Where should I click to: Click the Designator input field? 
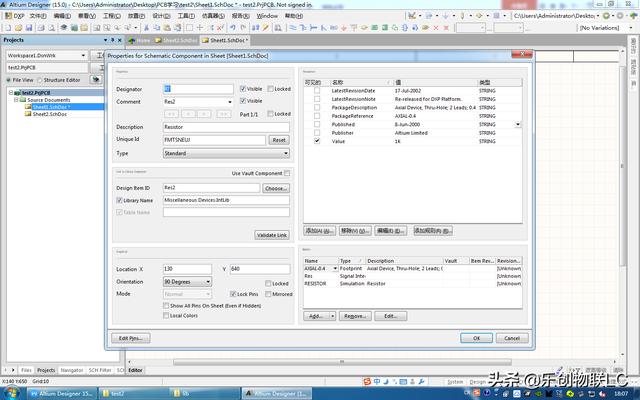click(198, 89)
